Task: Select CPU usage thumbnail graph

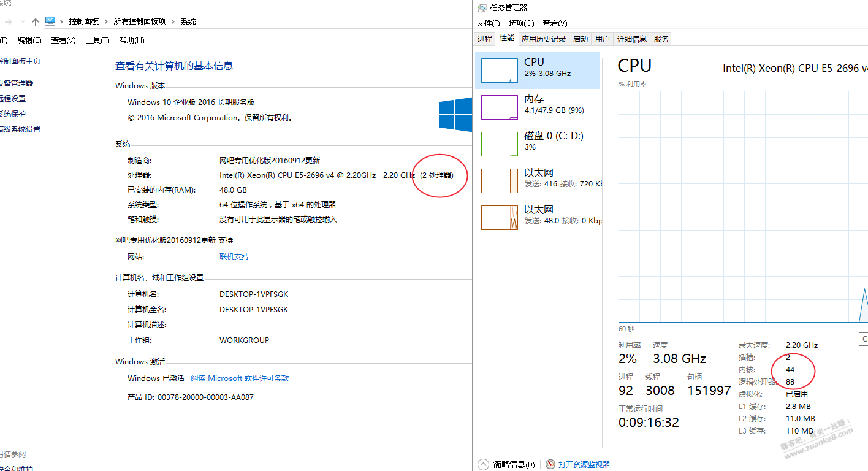Action: coord(500,71)
